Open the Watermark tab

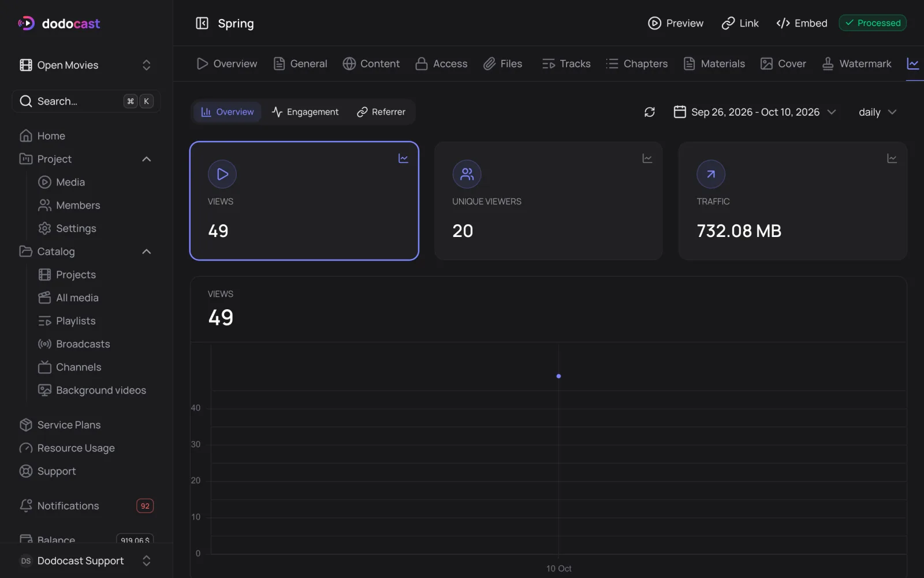[856, 64]
